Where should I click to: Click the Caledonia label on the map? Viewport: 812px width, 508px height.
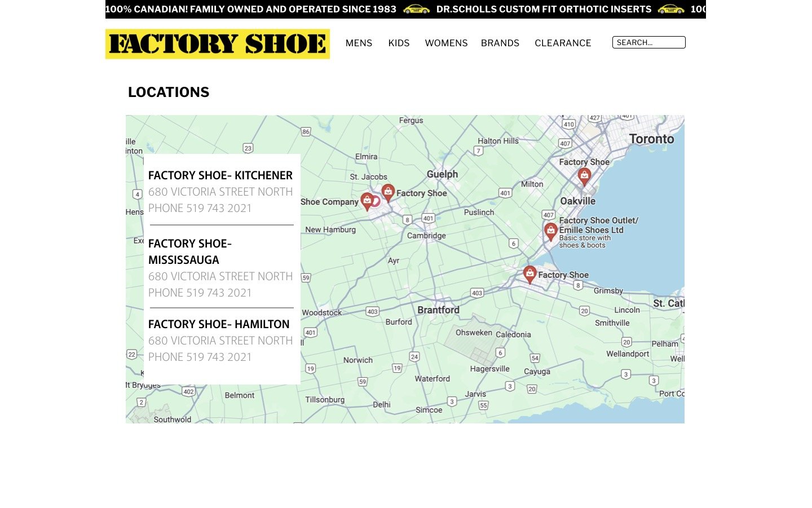coord(513,334)
